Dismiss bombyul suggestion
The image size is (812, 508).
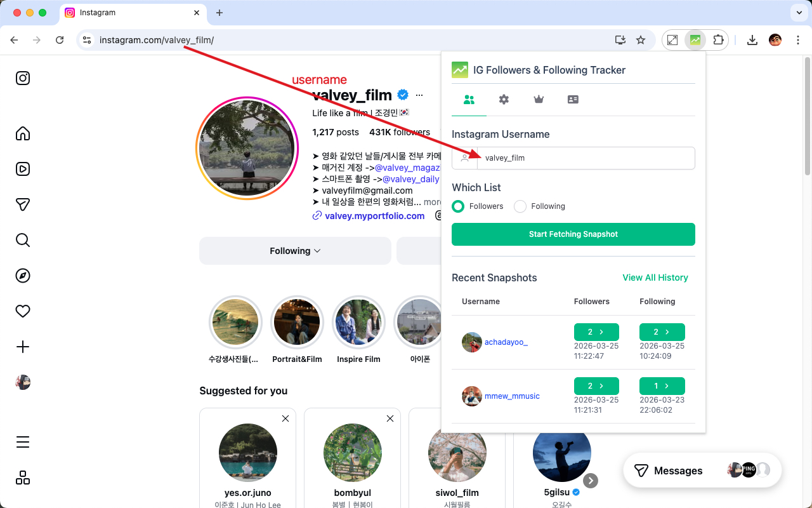tap(390, 418)
